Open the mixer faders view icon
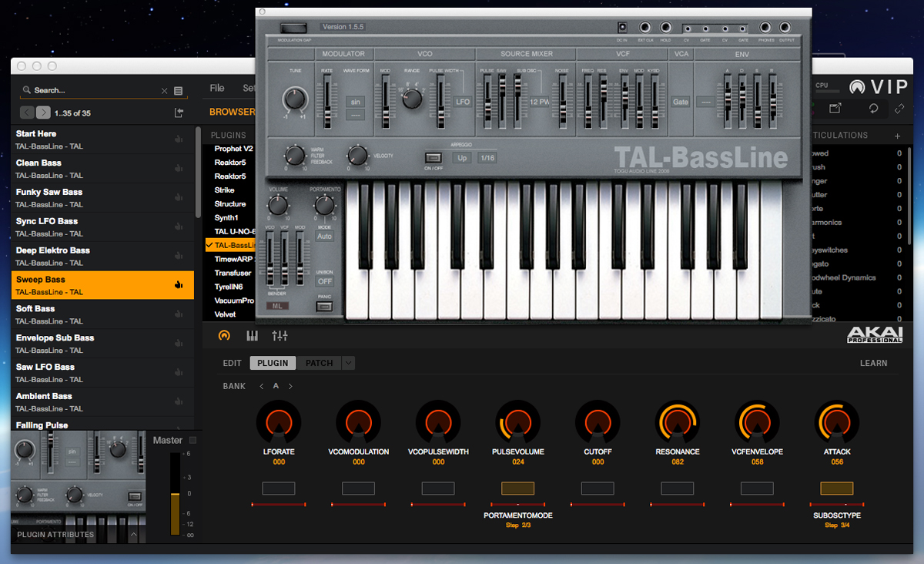924x564 pixels. (280, 336)
